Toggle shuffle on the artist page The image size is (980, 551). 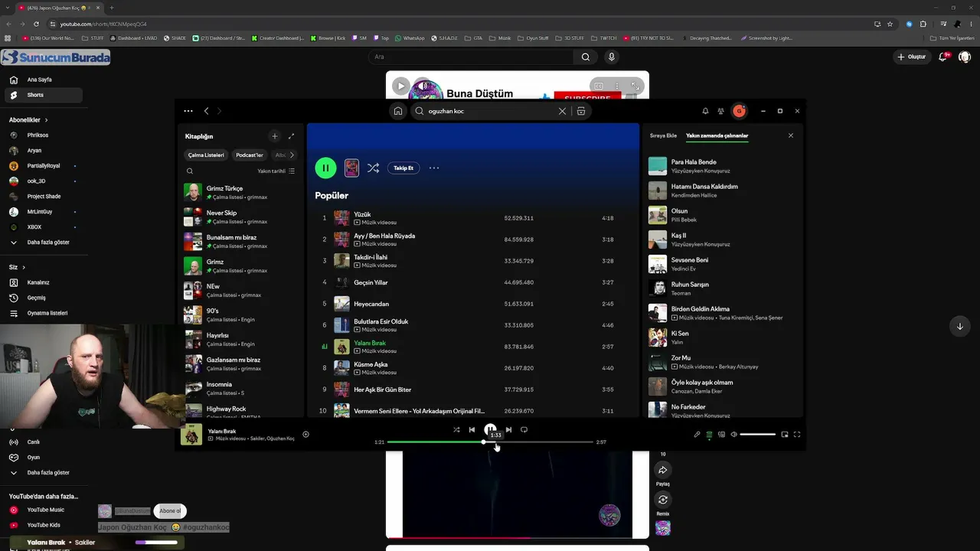(x=373, y=168)
